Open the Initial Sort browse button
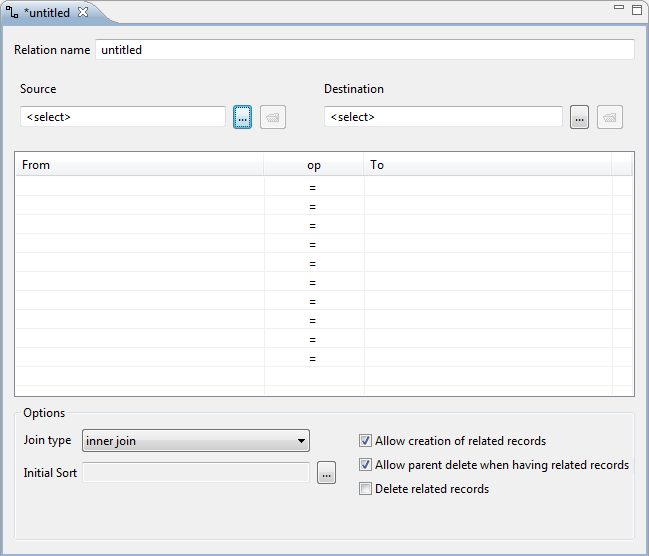 [327, 473]
